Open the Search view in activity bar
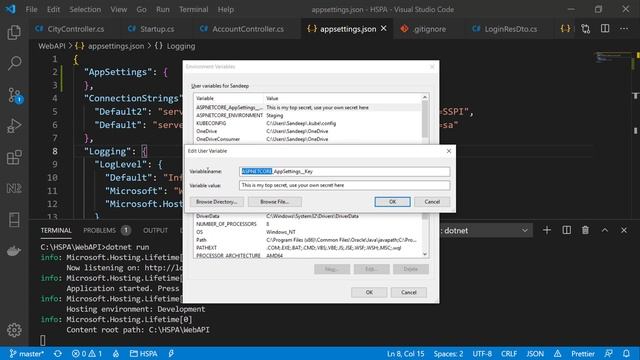The image size is (640, 360). (x=14, y=63)
